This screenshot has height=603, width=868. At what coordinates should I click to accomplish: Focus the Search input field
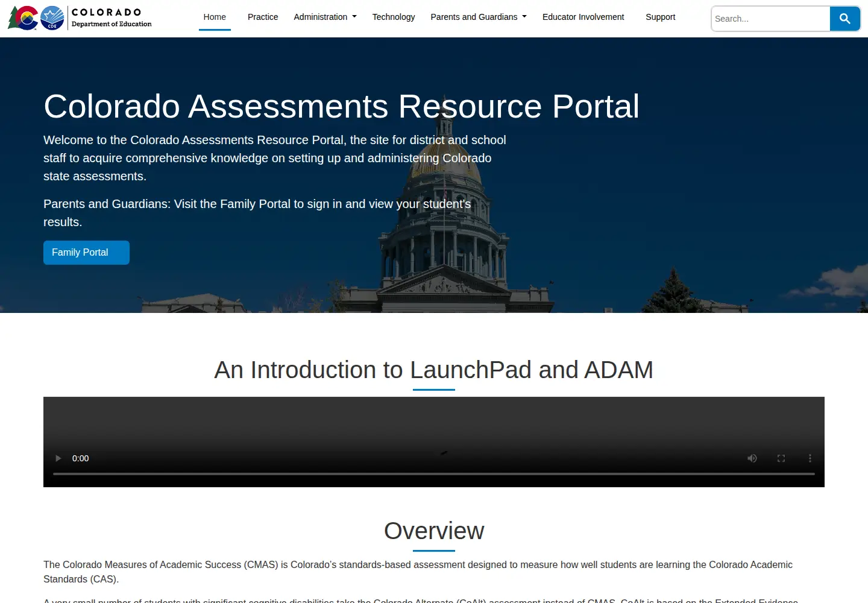tap(771, 19)
